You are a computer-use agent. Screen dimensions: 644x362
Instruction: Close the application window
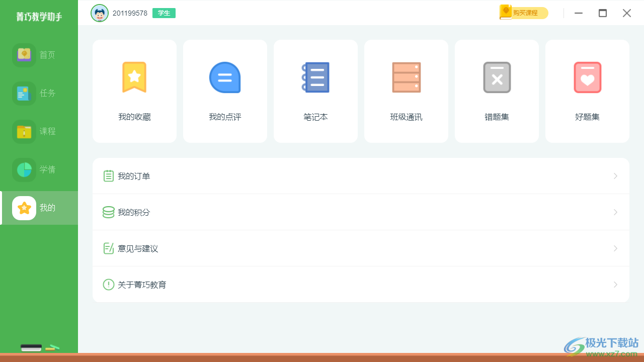pyautogui.click(x=627, y=13)
